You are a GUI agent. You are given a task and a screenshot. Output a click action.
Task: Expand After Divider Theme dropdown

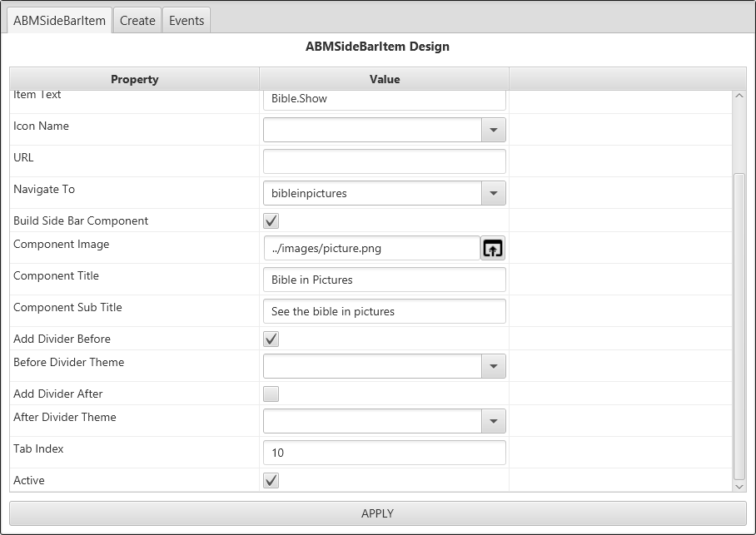tap(493, 421)
